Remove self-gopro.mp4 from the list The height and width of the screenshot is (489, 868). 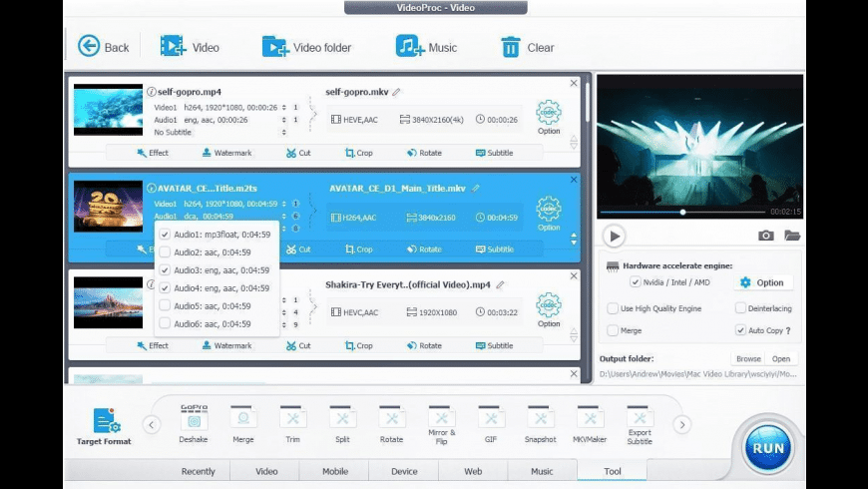click(574, 83)
